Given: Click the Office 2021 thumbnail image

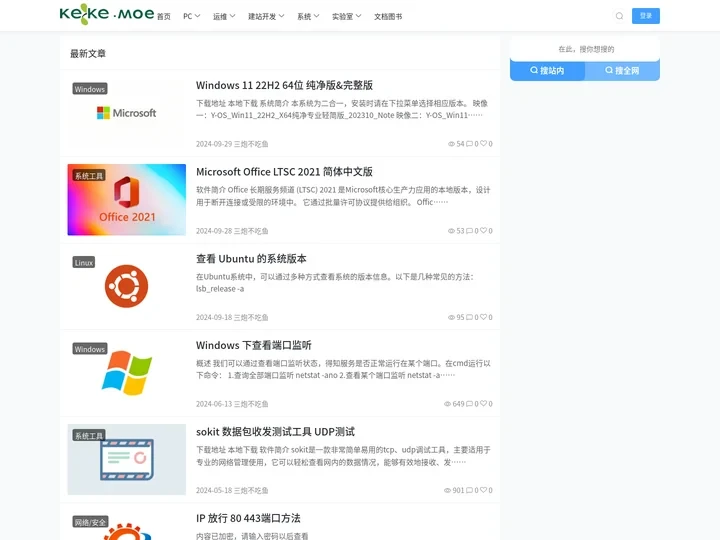Looking at the screenshot, I should point(127,200).
